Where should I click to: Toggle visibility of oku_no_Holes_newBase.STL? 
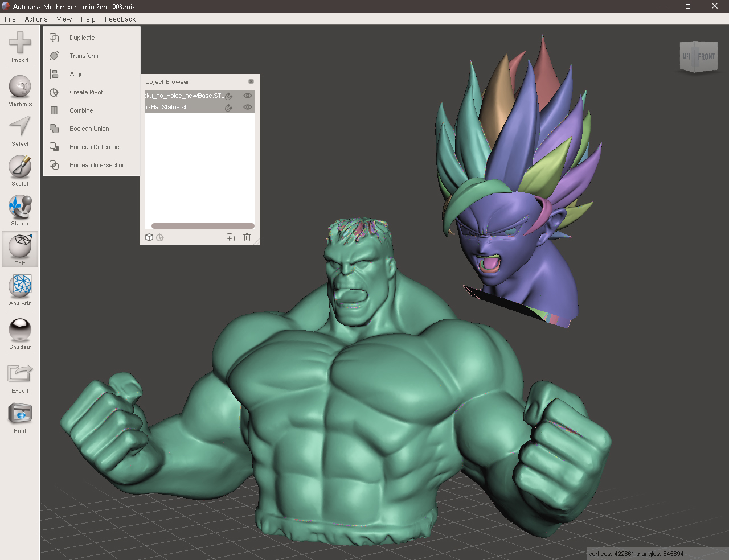248,96
